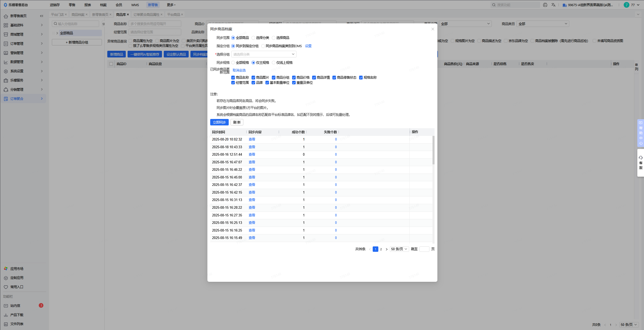Click the printer icon in top bar
Viewport: 644px width, 330px height.
545,5
